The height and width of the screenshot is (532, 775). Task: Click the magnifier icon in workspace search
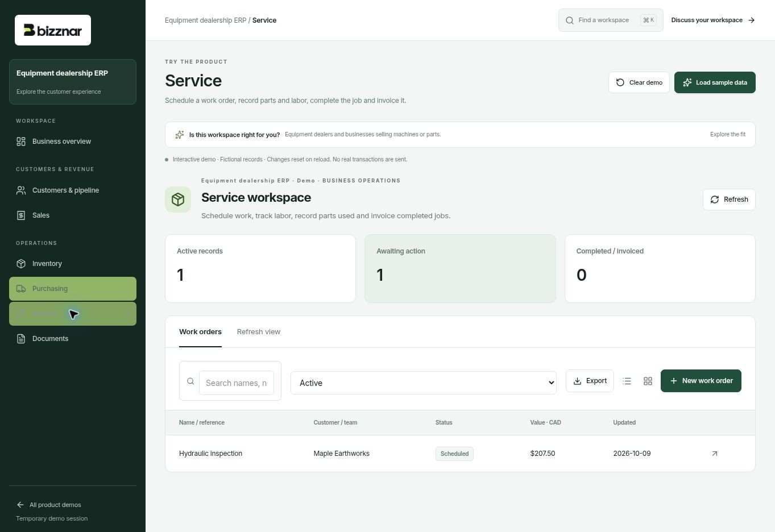point(570,20)
